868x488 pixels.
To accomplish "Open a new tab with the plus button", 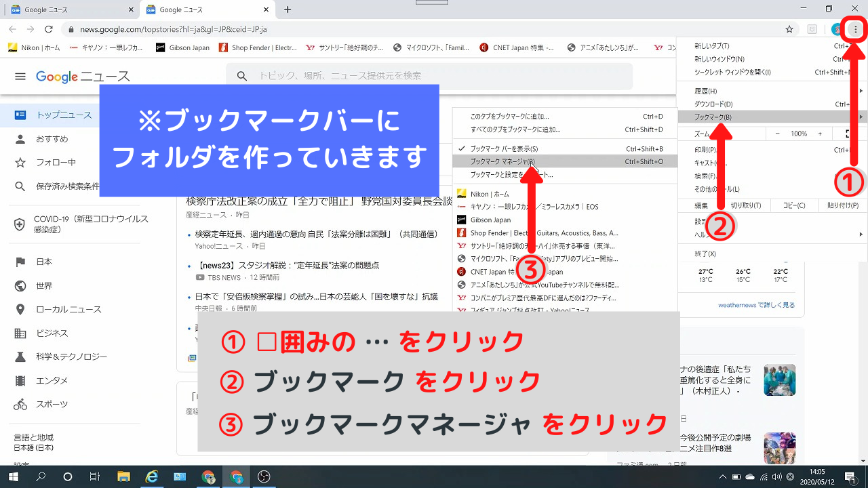I will [x=288, y=9].
